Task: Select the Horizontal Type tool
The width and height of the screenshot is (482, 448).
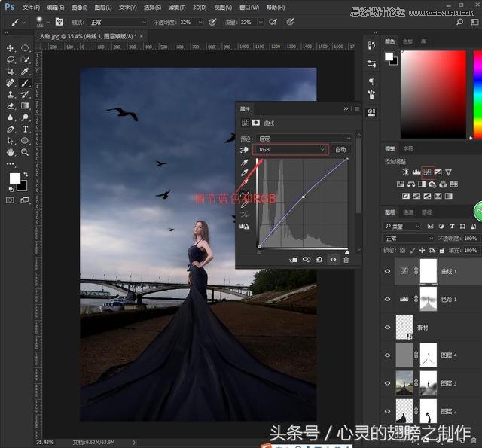Action: click(x=25, y=129)
